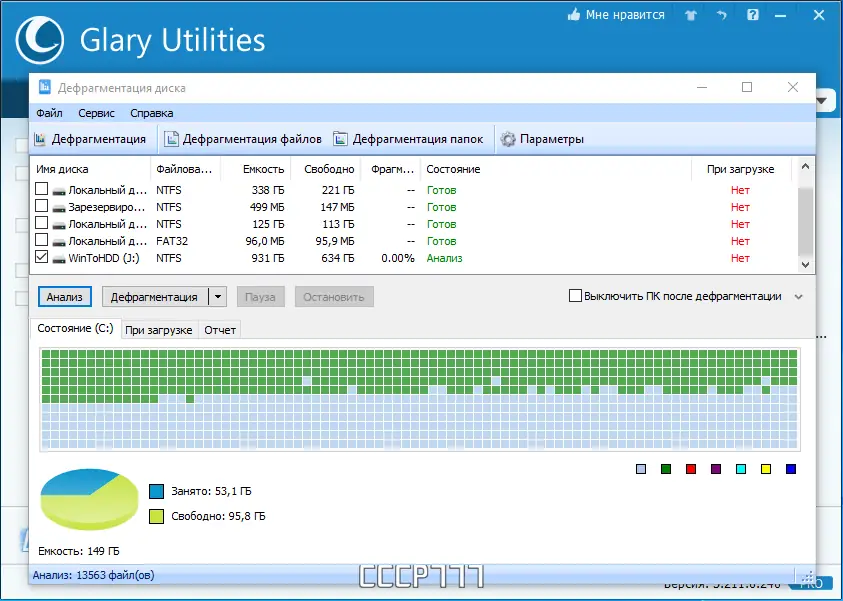Click the undo arrow icon in header

[x=721, y=16]
